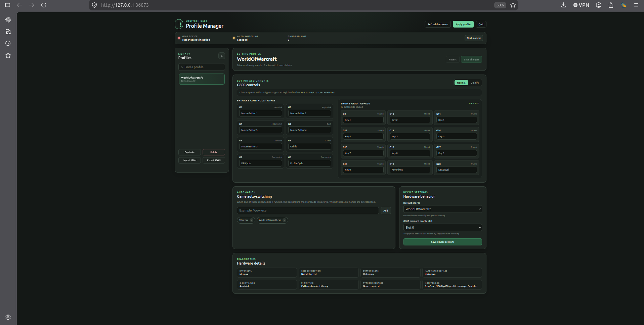Edit the G5 Forward assignment field
Image resolution: width=644 pixels, height=325 pixels.
[x=260, y=147]
